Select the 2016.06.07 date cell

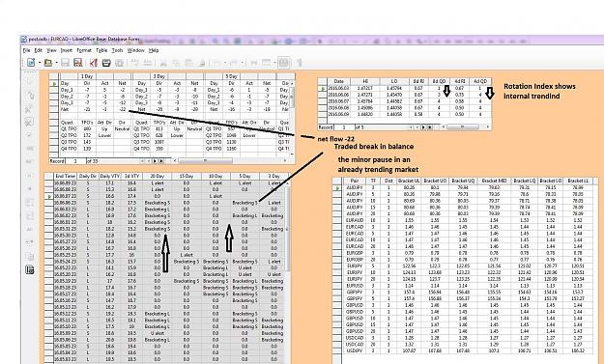pyautogui.click(x=338, y=101)
